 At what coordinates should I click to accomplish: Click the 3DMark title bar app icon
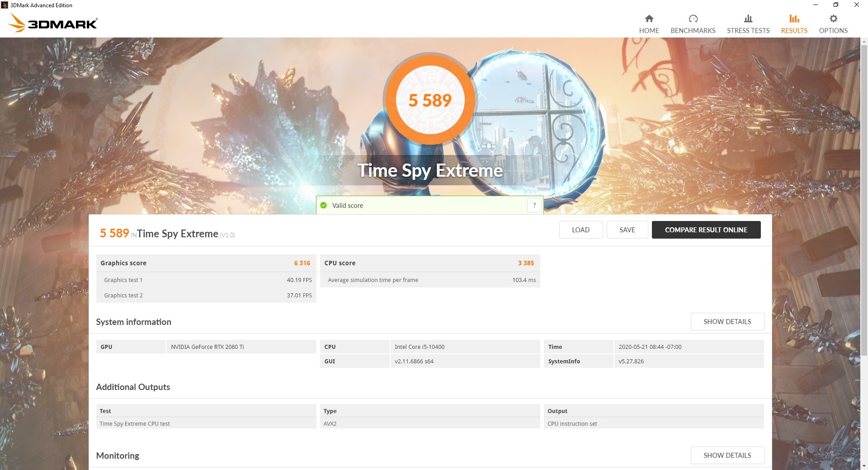click(x=5, y=5)
